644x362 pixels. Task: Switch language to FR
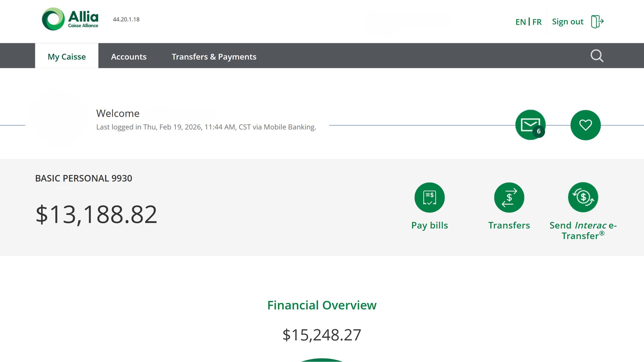click(x=537, y=22)
